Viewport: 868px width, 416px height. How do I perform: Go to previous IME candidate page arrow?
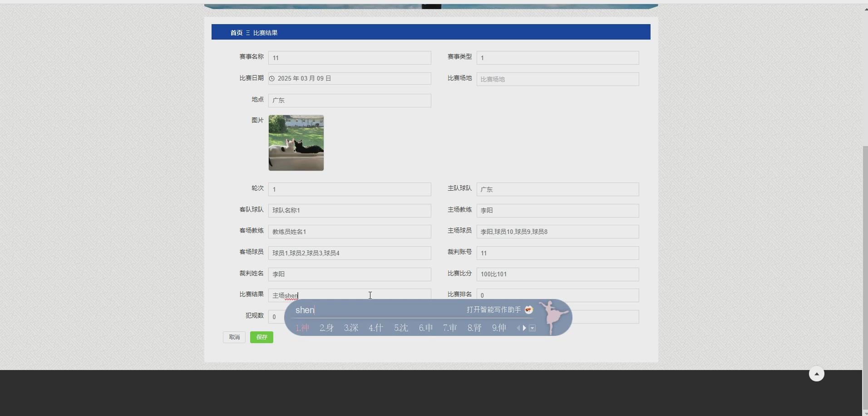click(518, 328)
